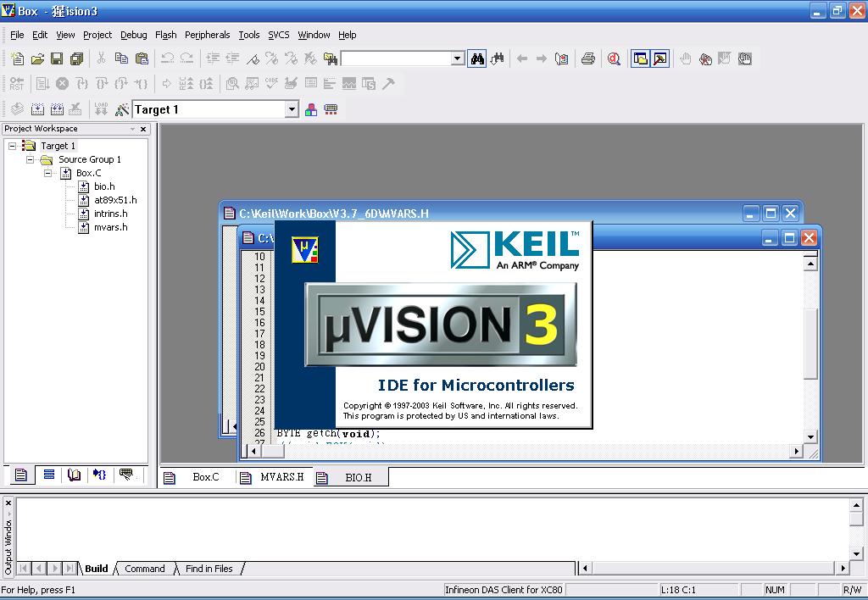Switch to the MVARS.H editor tab
The height and width of the screenshot is (600, 868).
(x=275, y=477)
